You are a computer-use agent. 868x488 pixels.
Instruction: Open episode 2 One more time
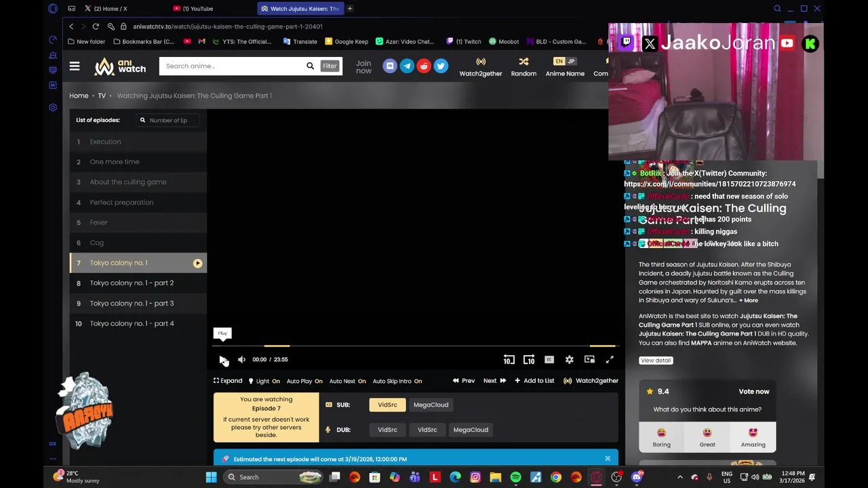(138, 162)
